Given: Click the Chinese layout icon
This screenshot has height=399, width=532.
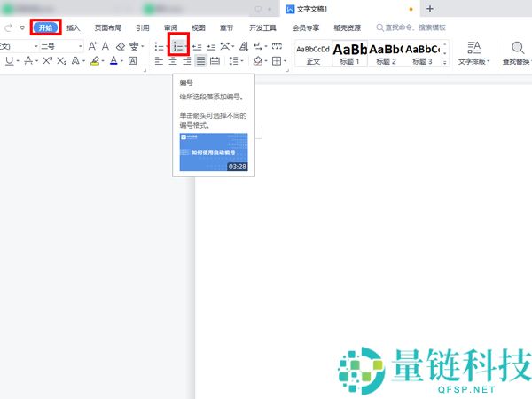Looking at the screenshot, I should click(225, 46).
